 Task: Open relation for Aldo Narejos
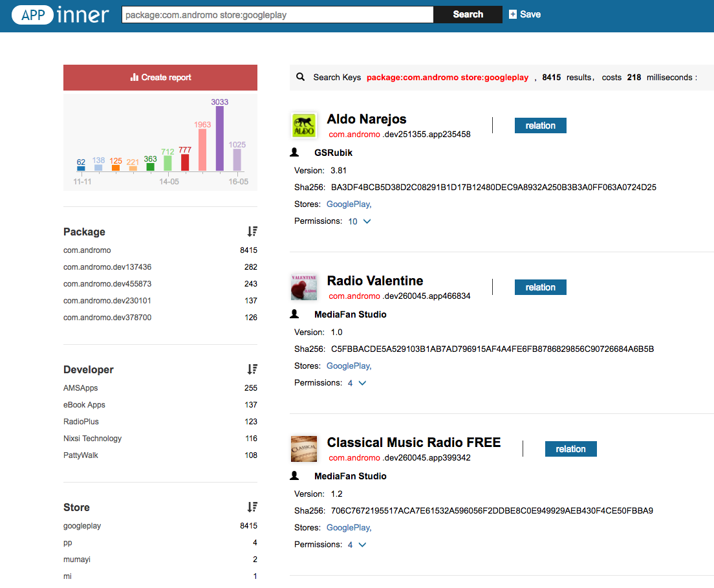(541, 125)
